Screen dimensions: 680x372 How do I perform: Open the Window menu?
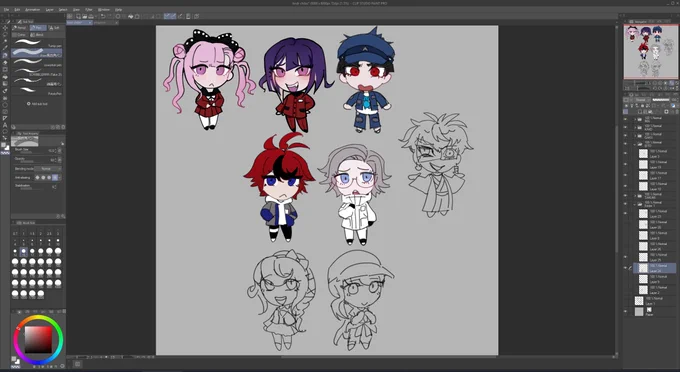tap(104, 9)
